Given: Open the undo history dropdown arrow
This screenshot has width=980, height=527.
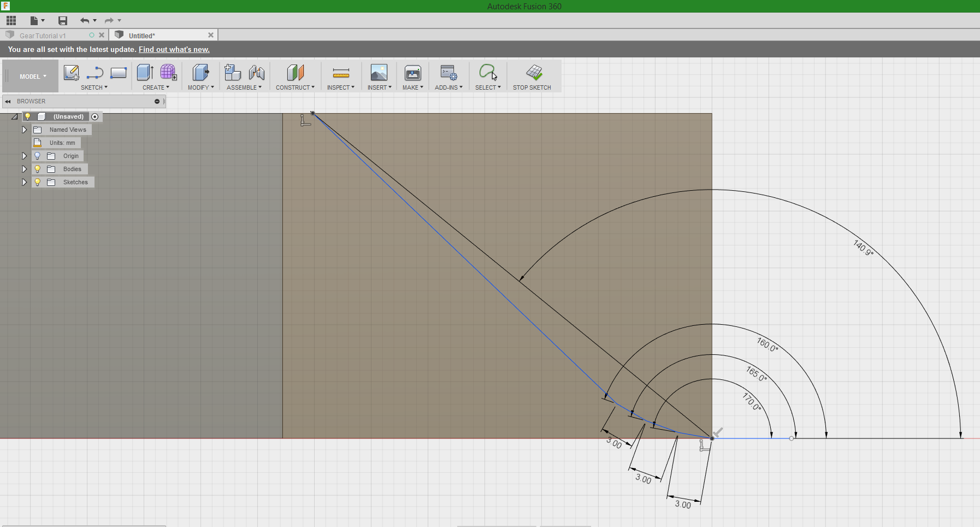Looking at the screenshot, I should 95,21.
